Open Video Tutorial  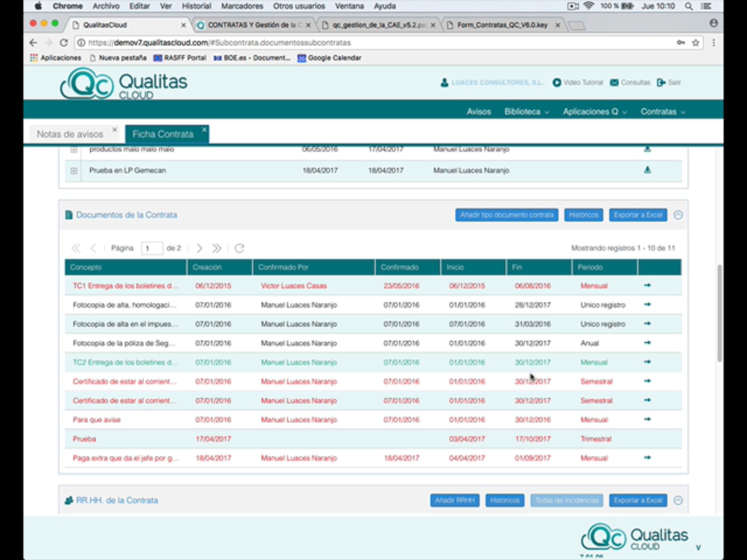[x=578, y=83]
